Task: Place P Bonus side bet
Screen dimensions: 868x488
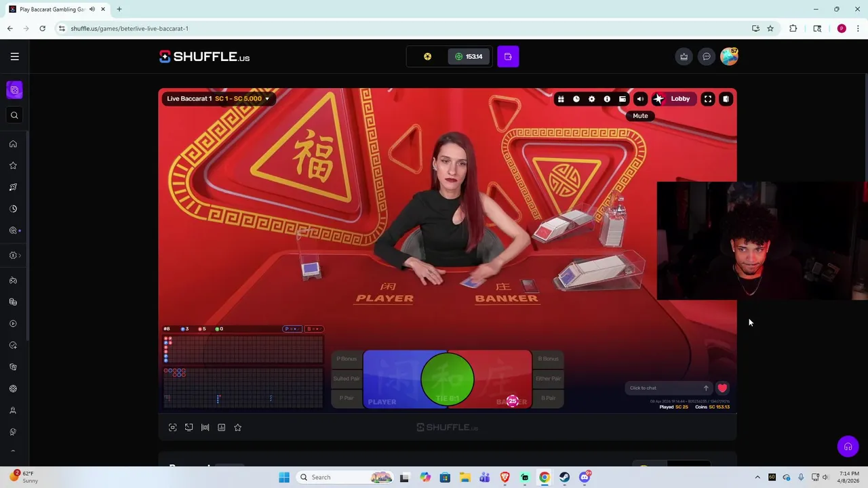Action: pyautogui.click(x=347, y=359)
